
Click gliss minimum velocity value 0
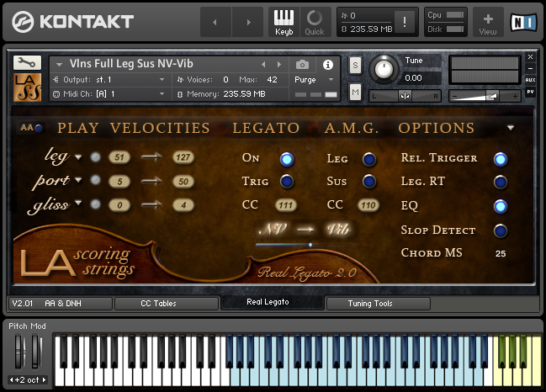click(119, 205)
